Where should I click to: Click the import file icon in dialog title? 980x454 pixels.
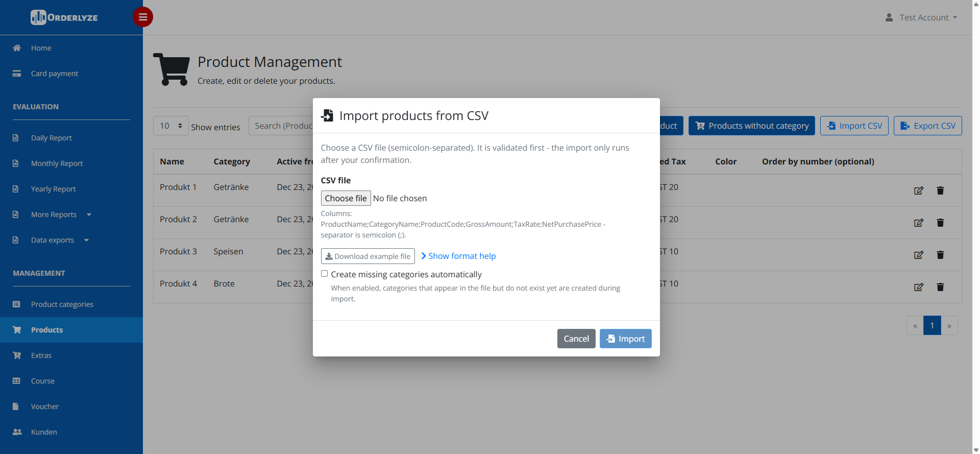[x=327, y=115]
